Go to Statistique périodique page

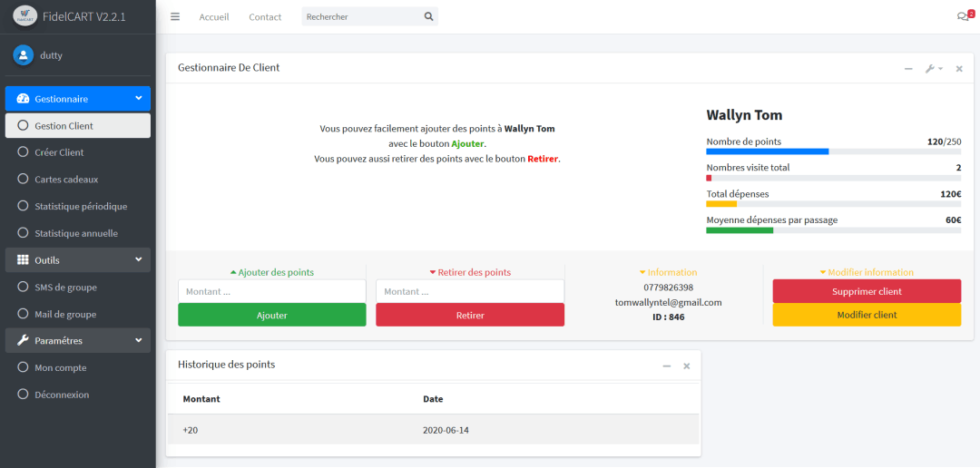(81, 207)
